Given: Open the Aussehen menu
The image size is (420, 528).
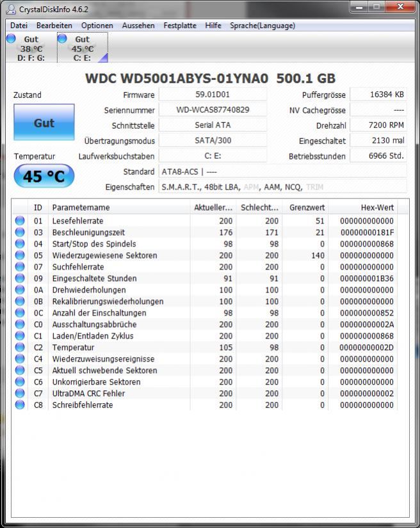Looking at the screenshot, I should click(138, 26).
